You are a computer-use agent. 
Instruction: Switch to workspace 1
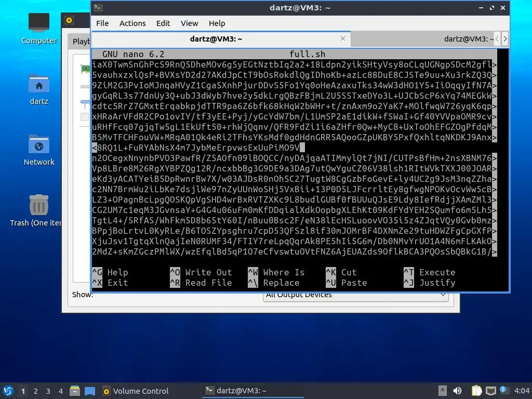pos(23,391)
